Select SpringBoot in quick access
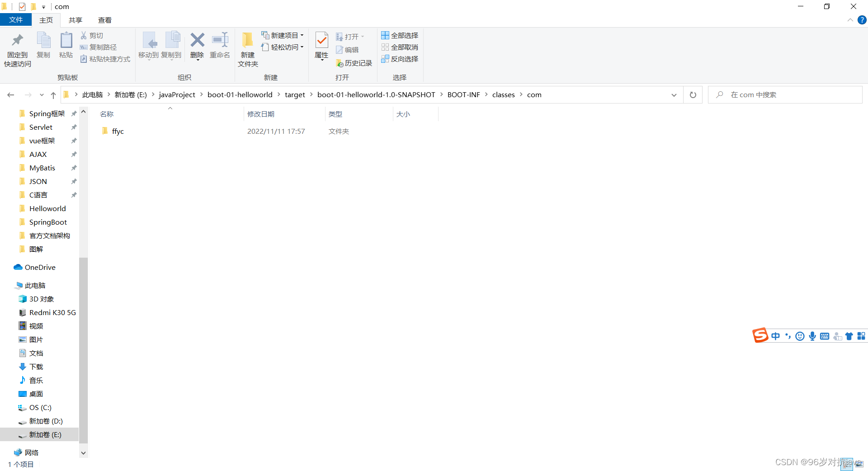Viewport: 868px width, 471px height. pyautogui.click(x=48, y=222)
